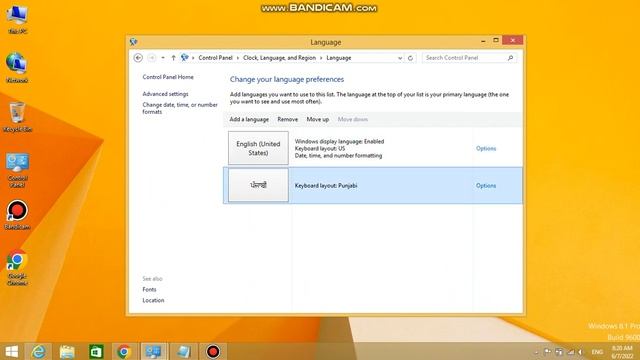Select the Punjabi language tile
The width and height of the screenshot is (640, 360).
pos(258,185)
